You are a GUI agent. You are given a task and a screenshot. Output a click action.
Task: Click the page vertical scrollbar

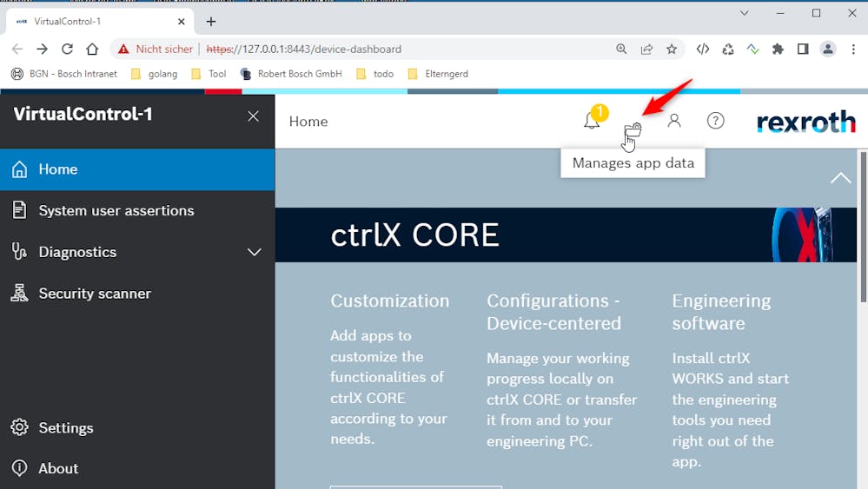pyautogui.click(x=863, y=227)
